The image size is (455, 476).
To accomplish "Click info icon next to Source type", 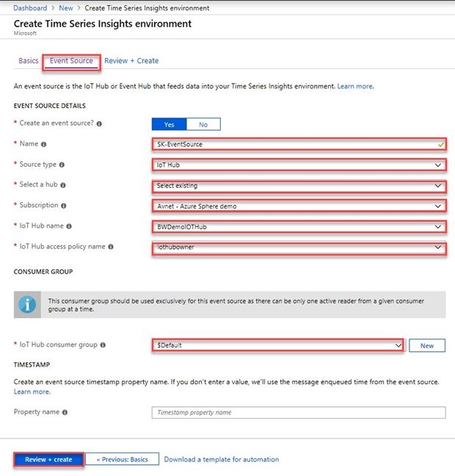I will tap(62, 165).
